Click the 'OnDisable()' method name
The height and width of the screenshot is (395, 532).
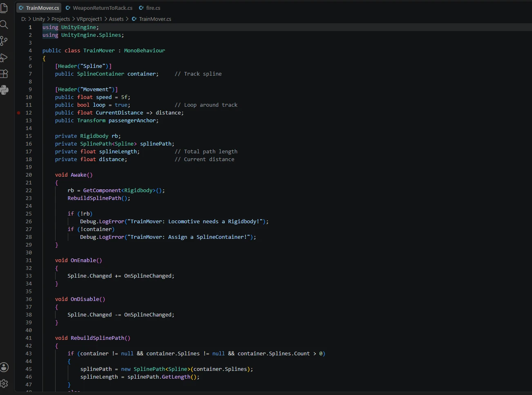click(x=88, y=299)
